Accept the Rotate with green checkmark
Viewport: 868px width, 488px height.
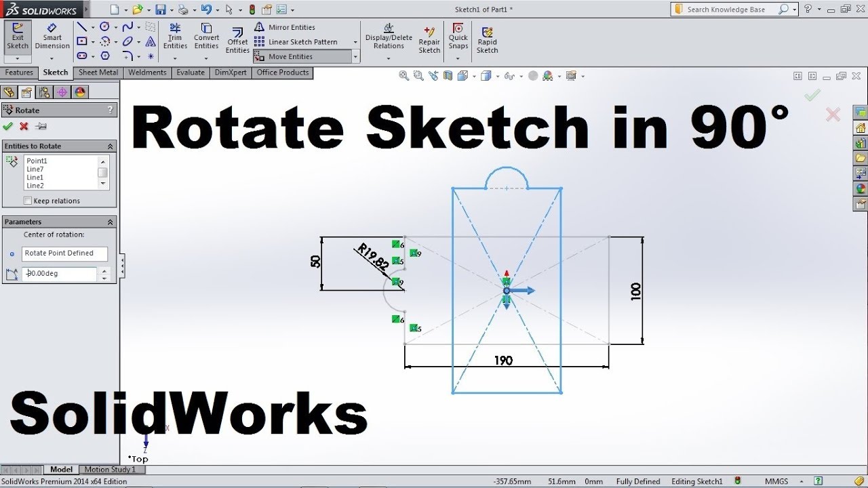8,126
